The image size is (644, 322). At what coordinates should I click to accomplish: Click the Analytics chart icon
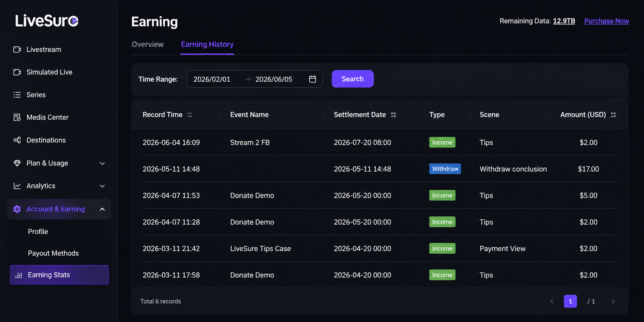(17, 186)
